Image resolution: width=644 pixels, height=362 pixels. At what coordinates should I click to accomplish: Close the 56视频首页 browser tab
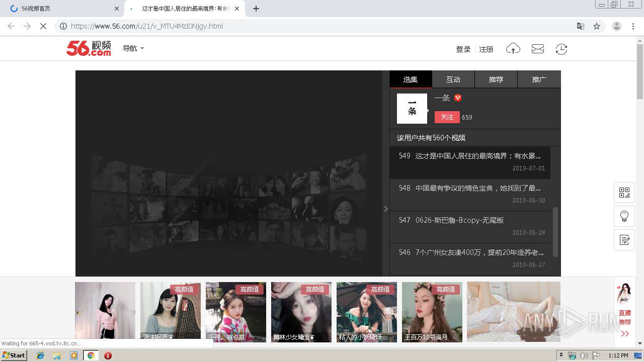point(117,9)
